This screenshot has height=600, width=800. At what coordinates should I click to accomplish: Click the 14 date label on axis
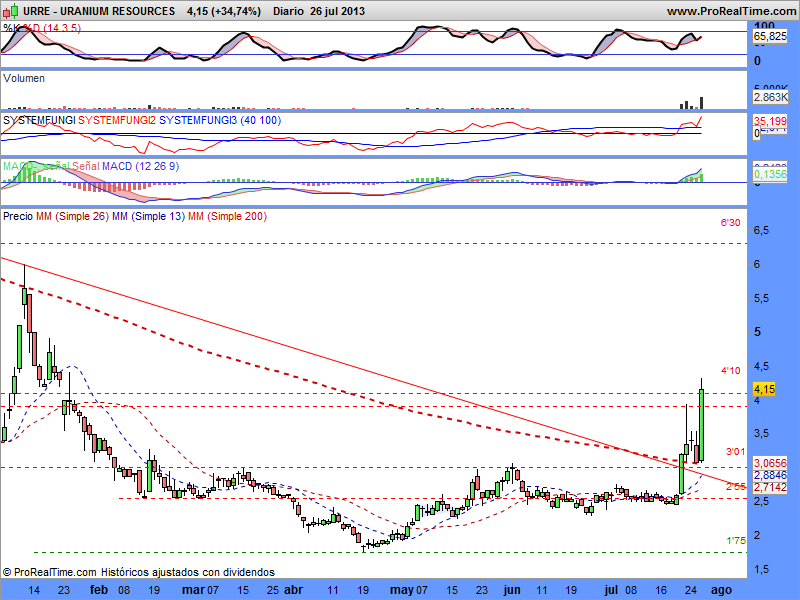click(x=34, y=590)
